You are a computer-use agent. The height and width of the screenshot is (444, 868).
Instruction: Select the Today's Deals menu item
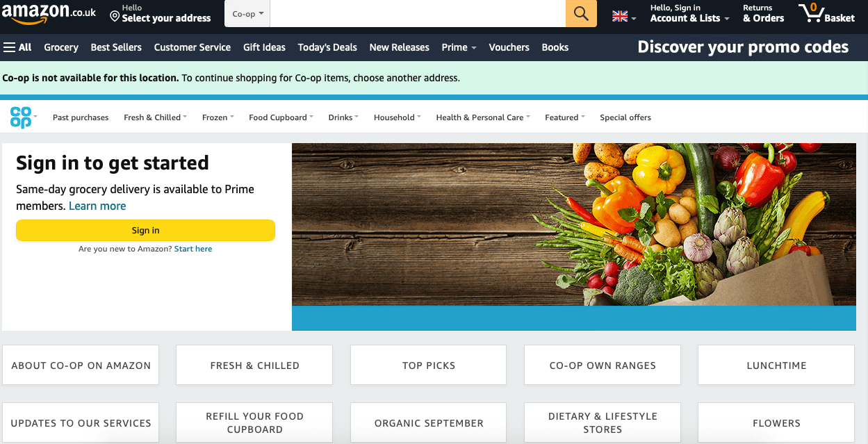point(327,47)
